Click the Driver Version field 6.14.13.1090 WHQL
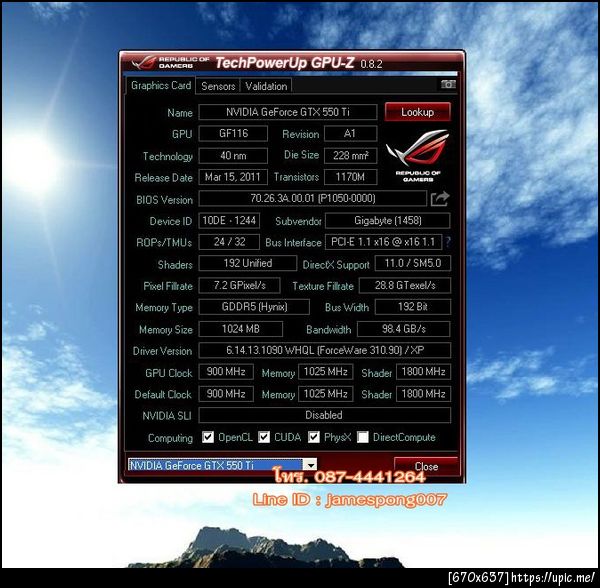600x588 pixels. coord(324,350)
